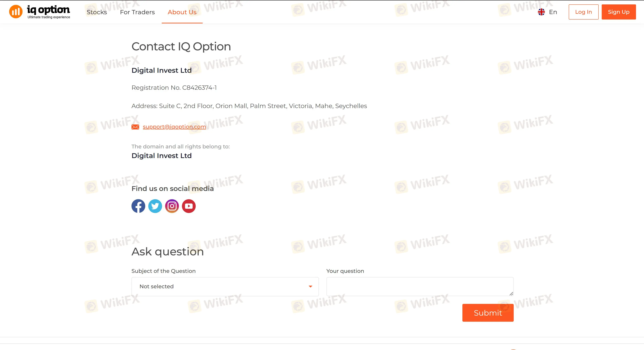
Task: Click the UK flag language icon
Action: pyautogui.click(x=541, y=12)
